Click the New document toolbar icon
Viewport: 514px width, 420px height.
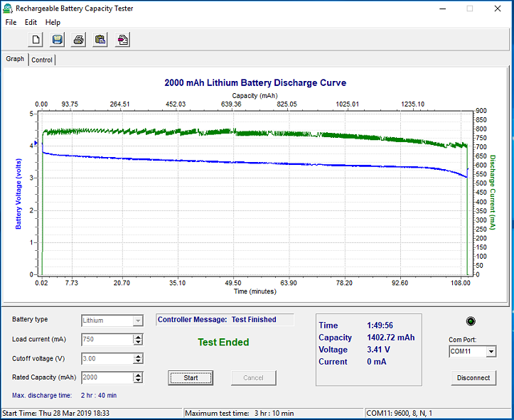[36, 40]
